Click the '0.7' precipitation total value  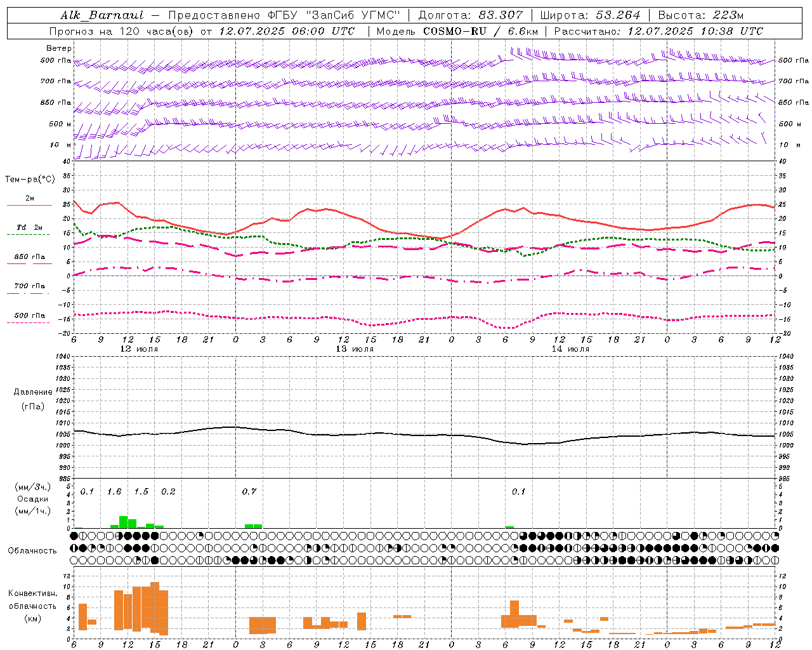(249, 492)
